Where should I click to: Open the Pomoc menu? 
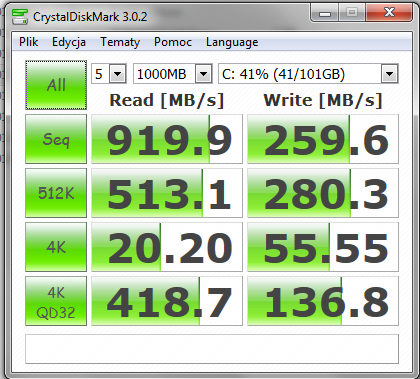click(x=173, y=42)
